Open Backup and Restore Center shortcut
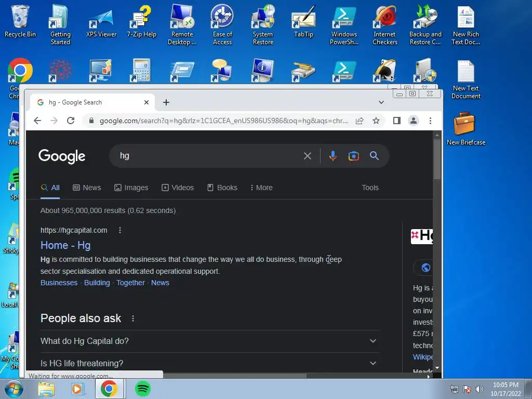The image size is (532, 399). pos(425,24)
